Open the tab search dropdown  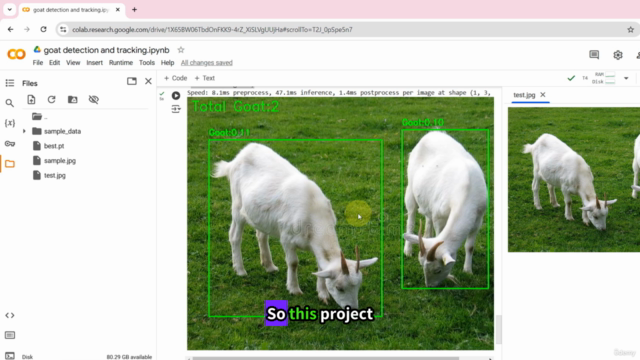pos(9,9)
